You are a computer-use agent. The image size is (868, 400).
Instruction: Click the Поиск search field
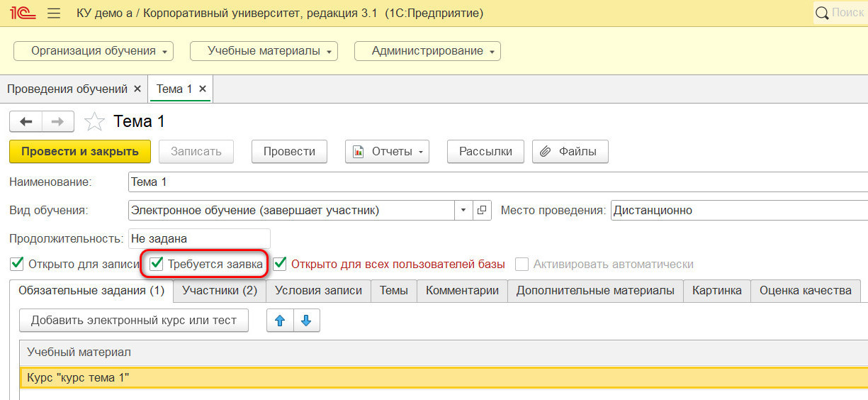tap(841, 13)
